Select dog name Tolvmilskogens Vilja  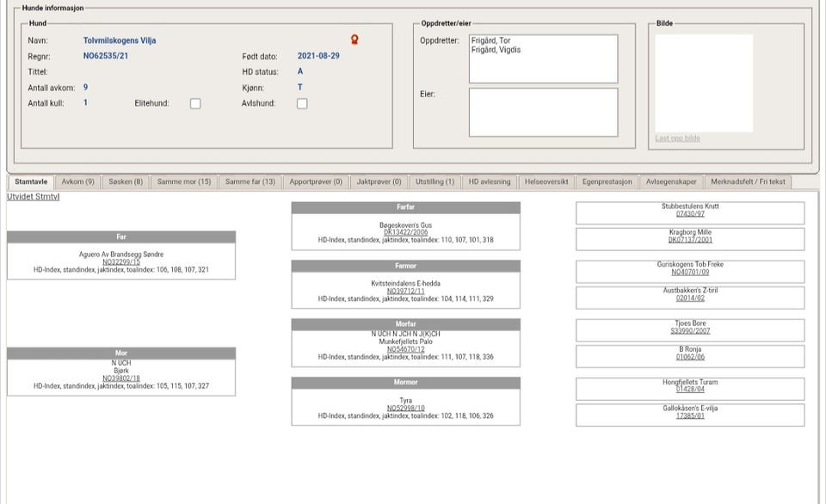pos(120,40)
